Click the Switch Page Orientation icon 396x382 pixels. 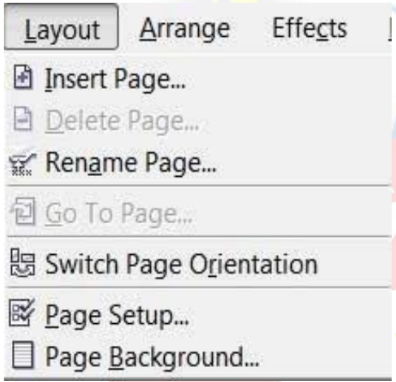22,263
